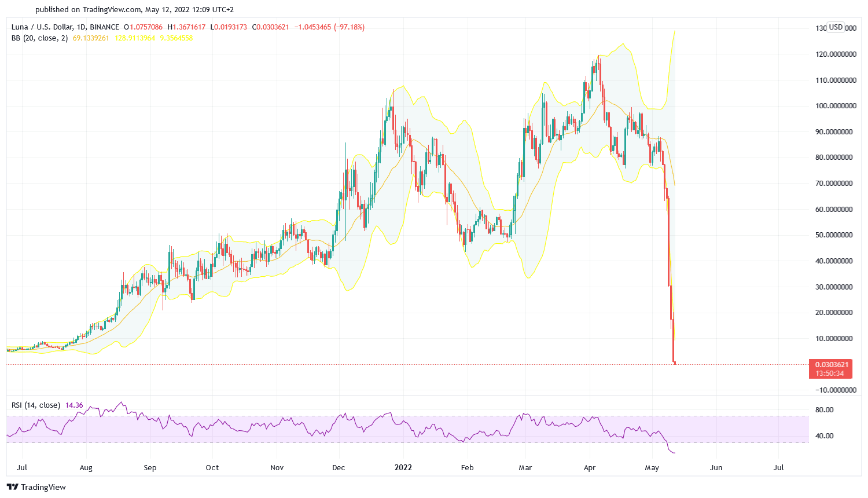The width and height of the screenshot is (868, 498).
Task: Click the Jul label just before Aug
Action: click(22, 468)
